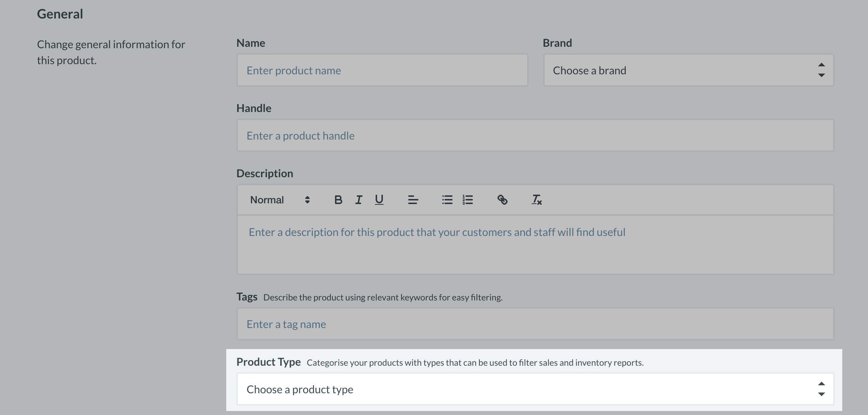Click the product handle input field
Viewport: 868px width, 415px height.
535,136
